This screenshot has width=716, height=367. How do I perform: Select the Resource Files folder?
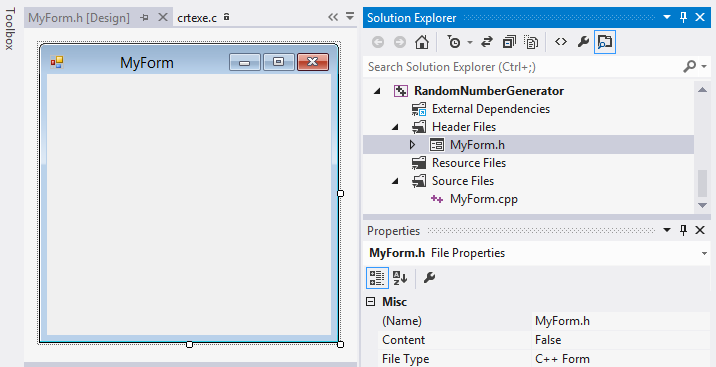click(x=469, y=163)
